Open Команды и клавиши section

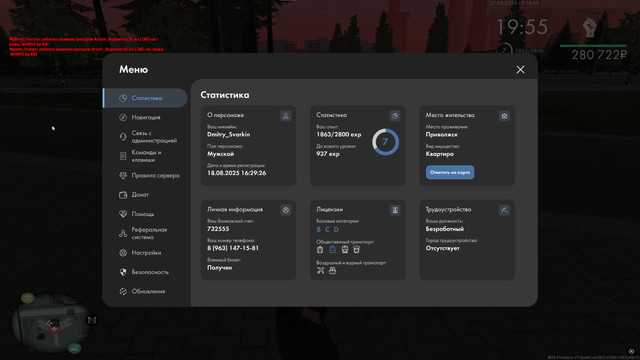click(145, 156)
